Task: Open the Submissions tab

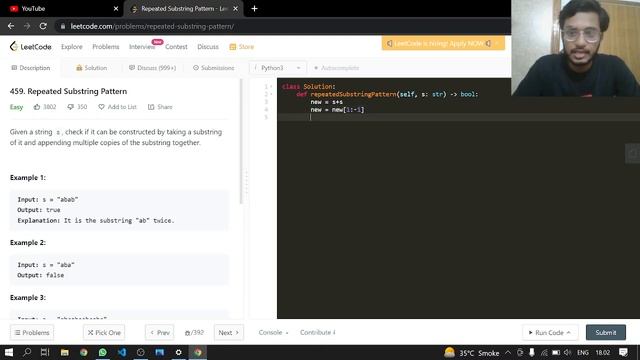Action: pyautogui.click(x=213, y=68)
